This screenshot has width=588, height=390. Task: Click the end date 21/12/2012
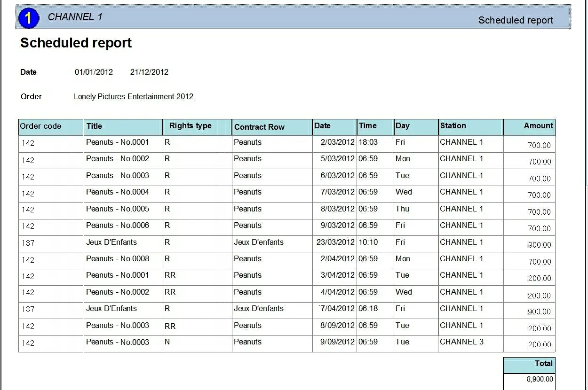point(149,72)
